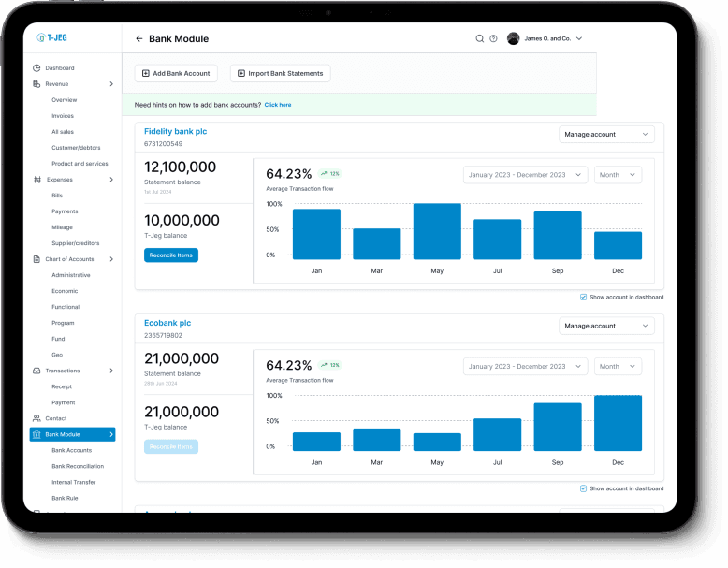This screenshot has height=568, width=728.
Task: Toggle Show account in dashboard for Fidelity bank
Action: click(583, 297)
